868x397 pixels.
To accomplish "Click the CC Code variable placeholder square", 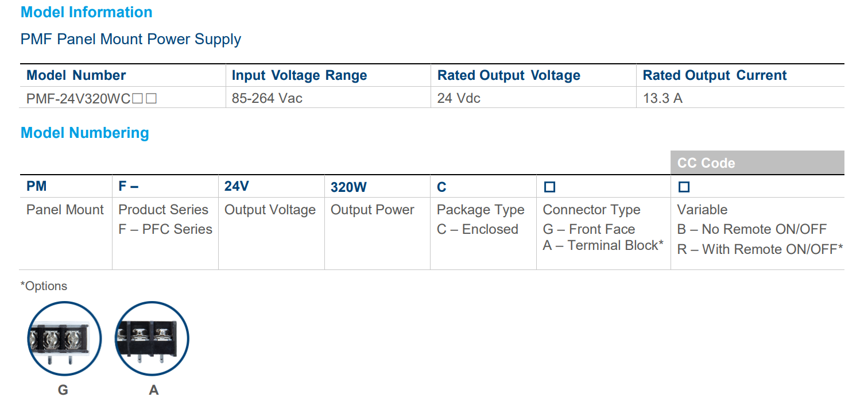I will point(684,187).
